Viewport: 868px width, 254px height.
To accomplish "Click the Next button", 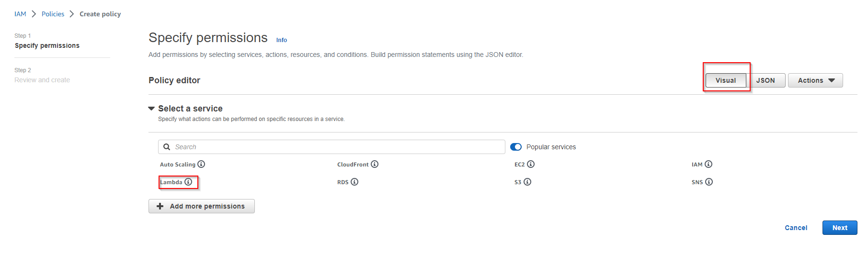I will click(839, 228).
